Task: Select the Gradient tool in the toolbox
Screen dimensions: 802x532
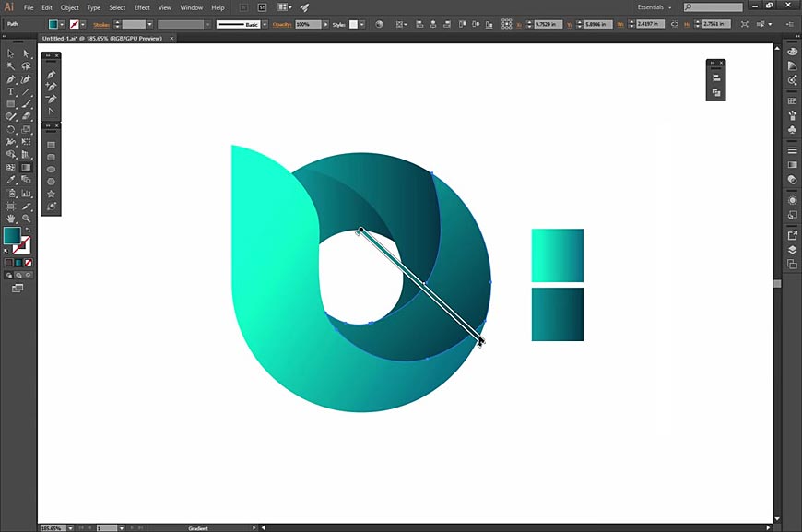Action: pyautogui.click(x=26, y=168)
